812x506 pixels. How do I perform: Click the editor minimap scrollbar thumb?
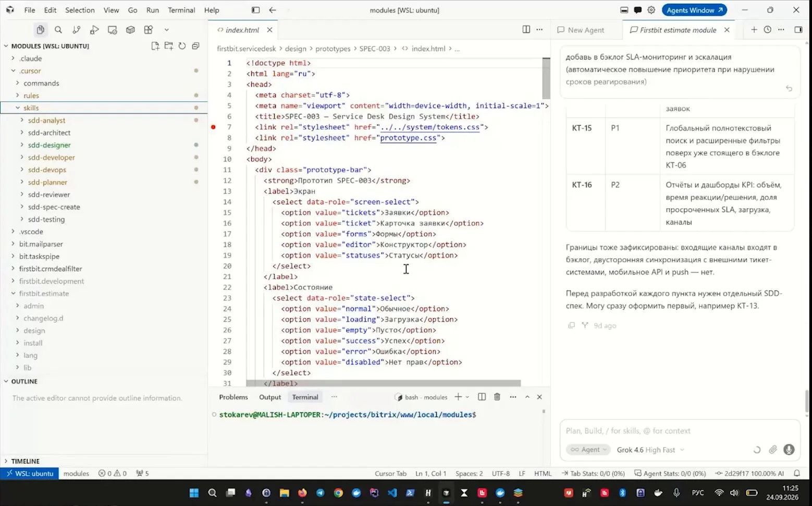(546, 78)
